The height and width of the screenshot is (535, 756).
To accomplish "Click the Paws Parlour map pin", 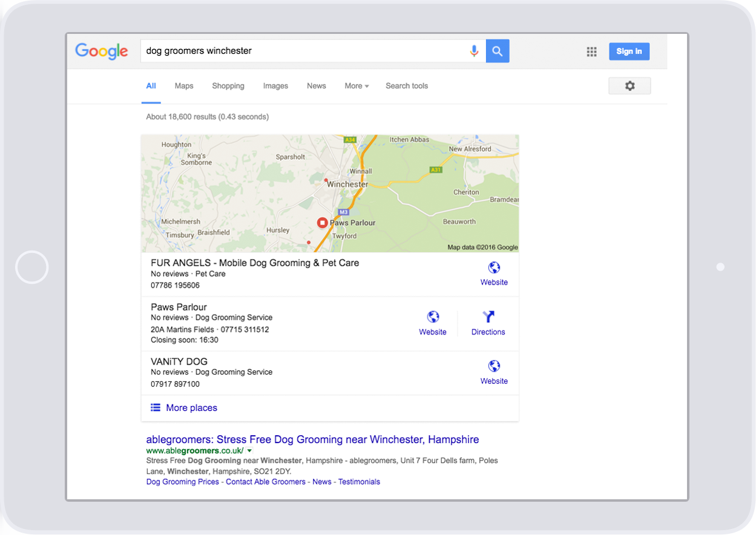I will click(323, 223).
